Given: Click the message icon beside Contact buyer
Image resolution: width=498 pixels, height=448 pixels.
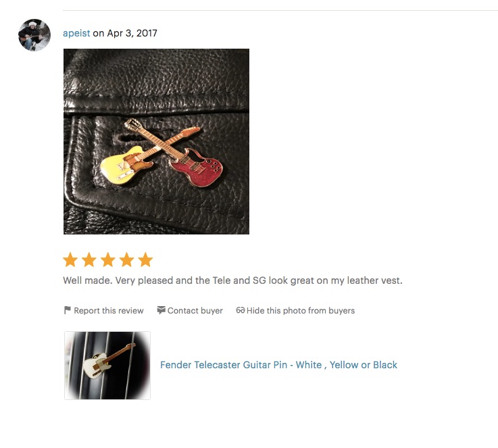Looking at the screenshot, I should point(161,310).
